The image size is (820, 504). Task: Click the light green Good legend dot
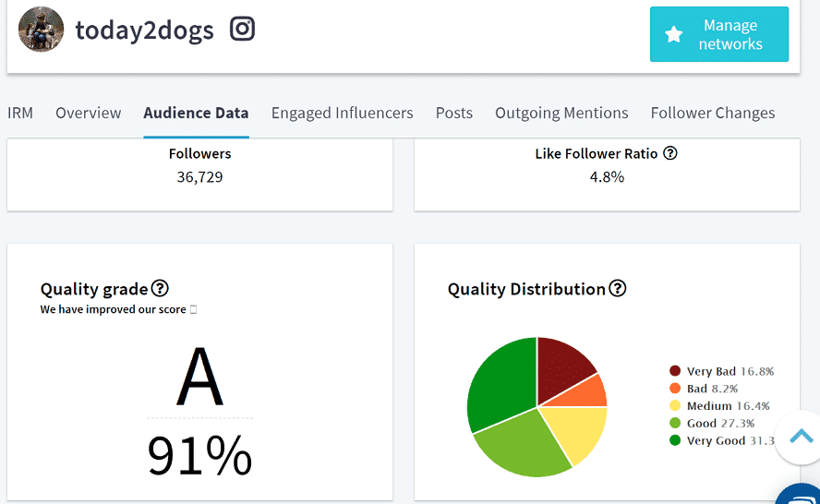(675, 423)
